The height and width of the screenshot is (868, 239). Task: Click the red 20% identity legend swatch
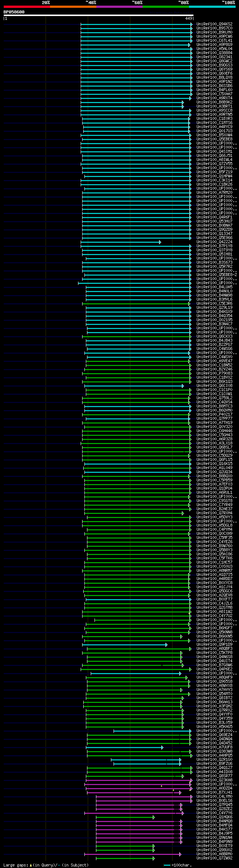(27, 7)
